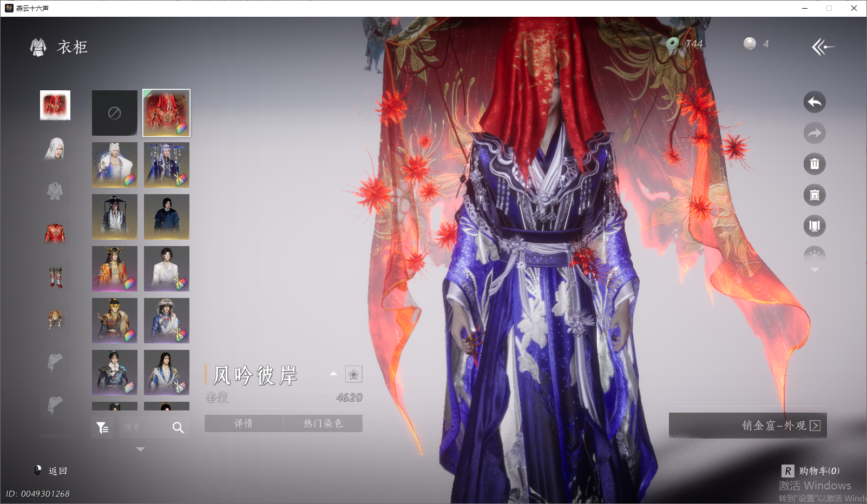Select the red veil outfit thumbnail
Image resolution: width=867 pixels, height=504 pixels.
tap(167, 113)
